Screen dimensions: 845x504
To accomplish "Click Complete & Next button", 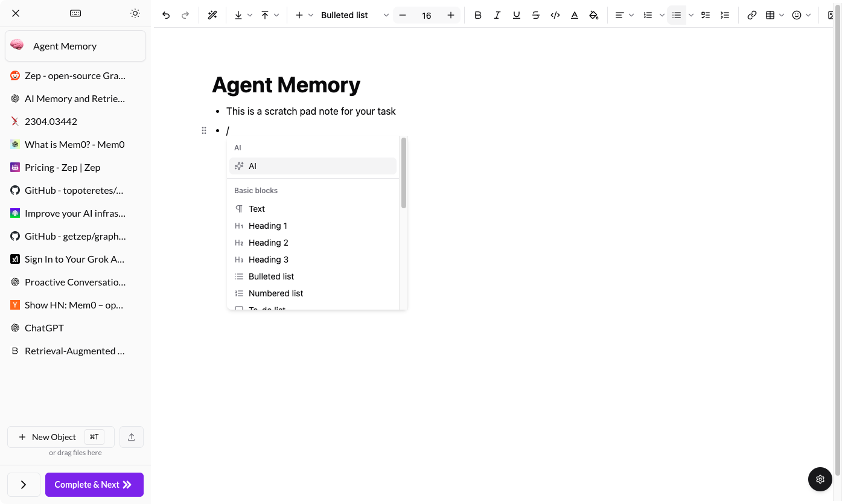I will click(94, 485).
